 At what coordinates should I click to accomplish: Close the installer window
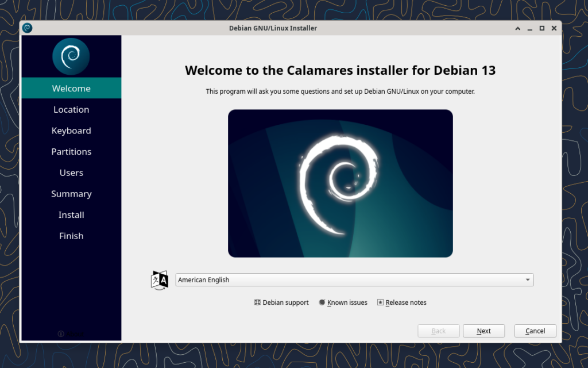point(554,28)
